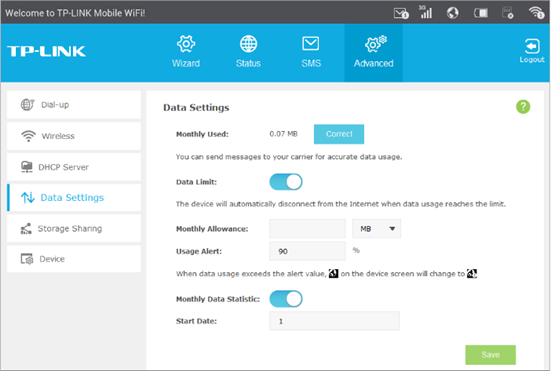Screen dimensions: 554x371
Task: Focus the Monthly Allowance input field
Action: click(307, 229)
